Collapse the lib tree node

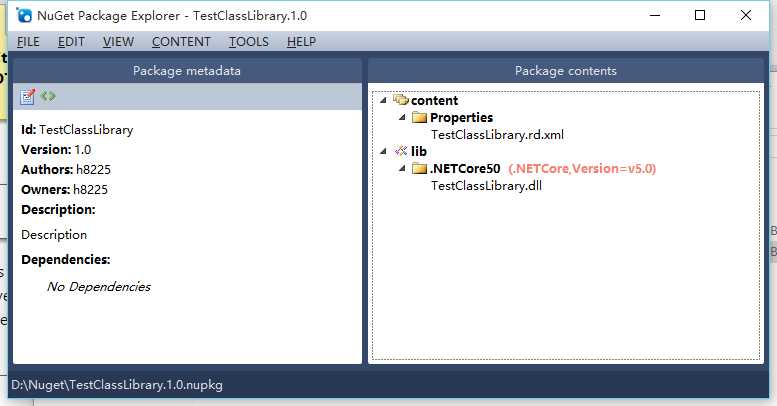click(383, 151)
